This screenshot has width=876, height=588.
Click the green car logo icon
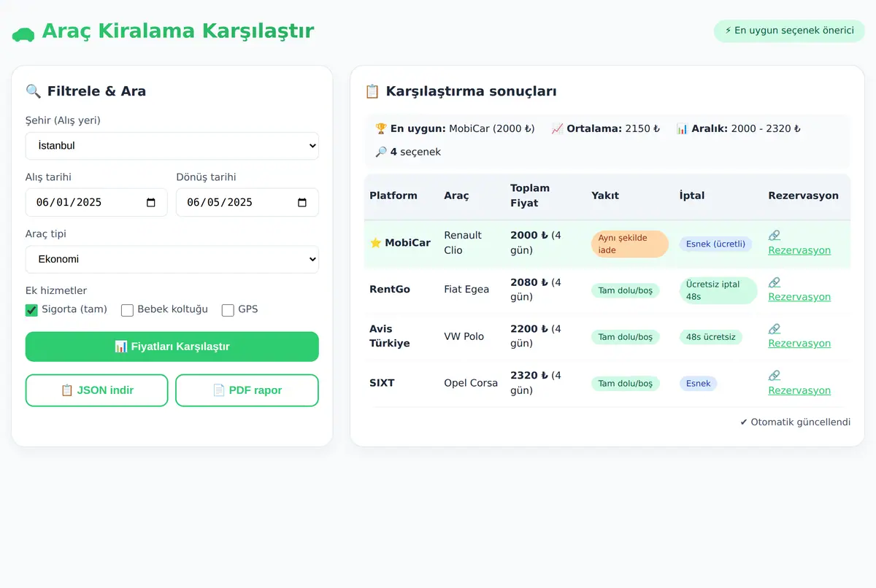click(x=23, y=34)
